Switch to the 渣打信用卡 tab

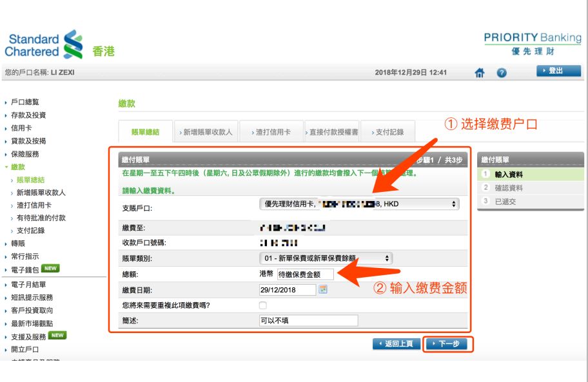271,132
